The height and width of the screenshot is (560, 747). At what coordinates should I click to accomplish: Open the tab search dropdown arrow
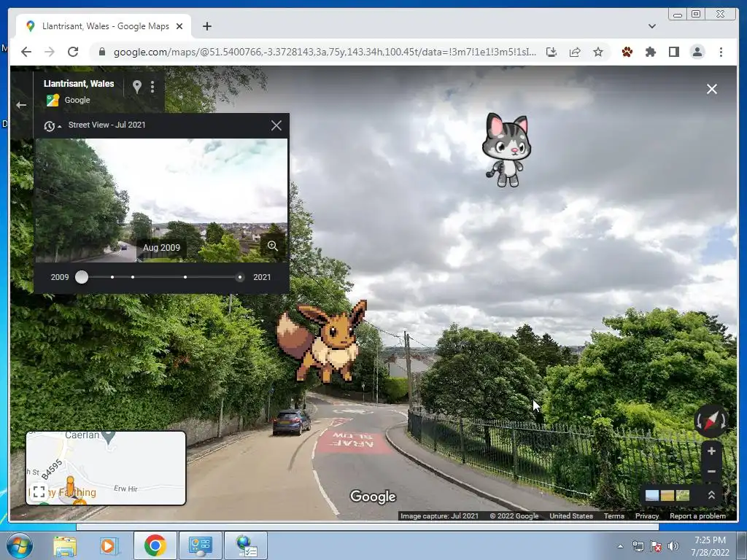pyautogui.click(x=651, y=26)
